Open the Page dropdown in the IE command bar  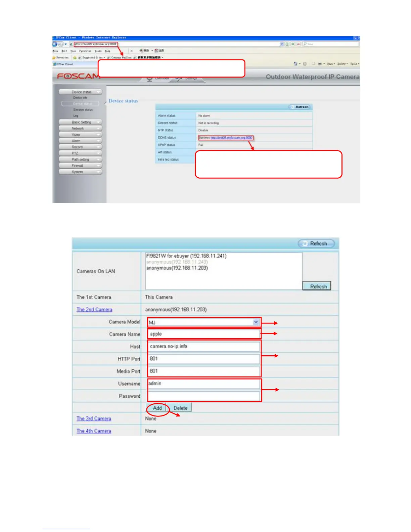click(331, 64)
